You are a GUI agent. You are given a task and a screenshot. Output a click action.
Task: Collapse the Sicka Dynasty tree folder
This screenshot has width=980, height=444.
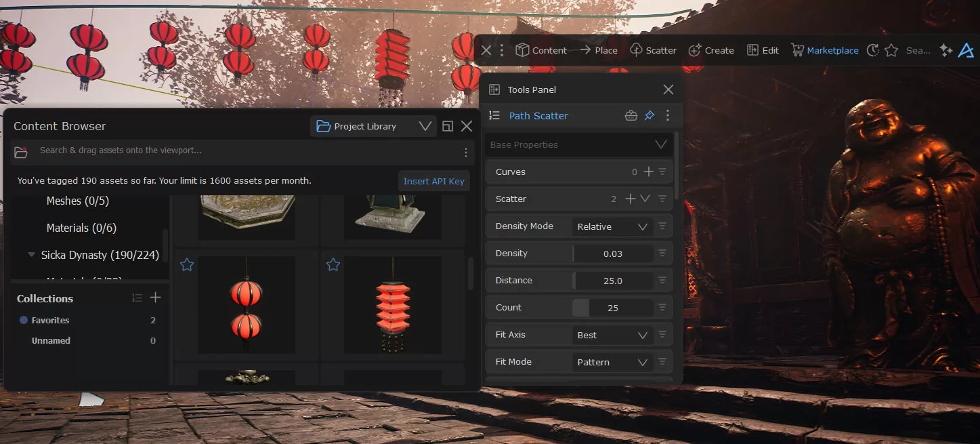point(31,255)
